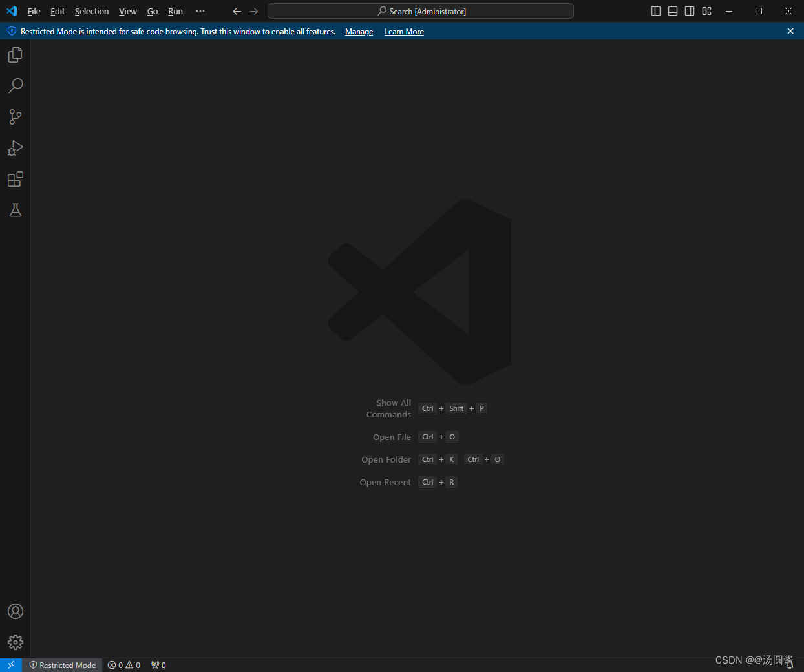
Task: Minimize the VS Code window
Action: (729, 11)
